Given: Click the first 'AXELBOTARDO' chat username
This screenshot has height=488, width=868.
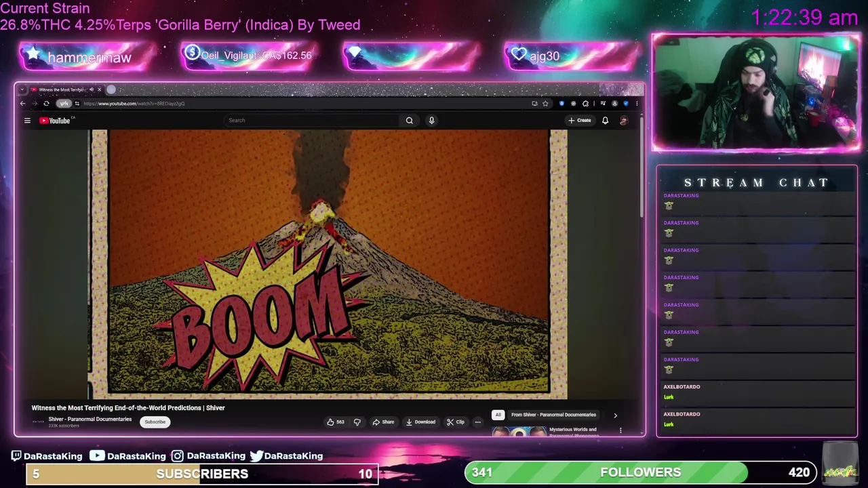Looking at the screenshot, I should [x=682, y=386].
